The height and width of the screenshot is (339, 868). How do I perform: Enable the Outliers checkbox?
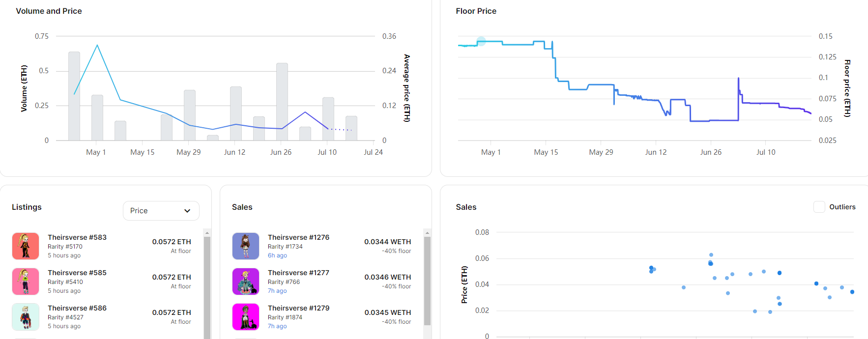click(x=819, y=207)
